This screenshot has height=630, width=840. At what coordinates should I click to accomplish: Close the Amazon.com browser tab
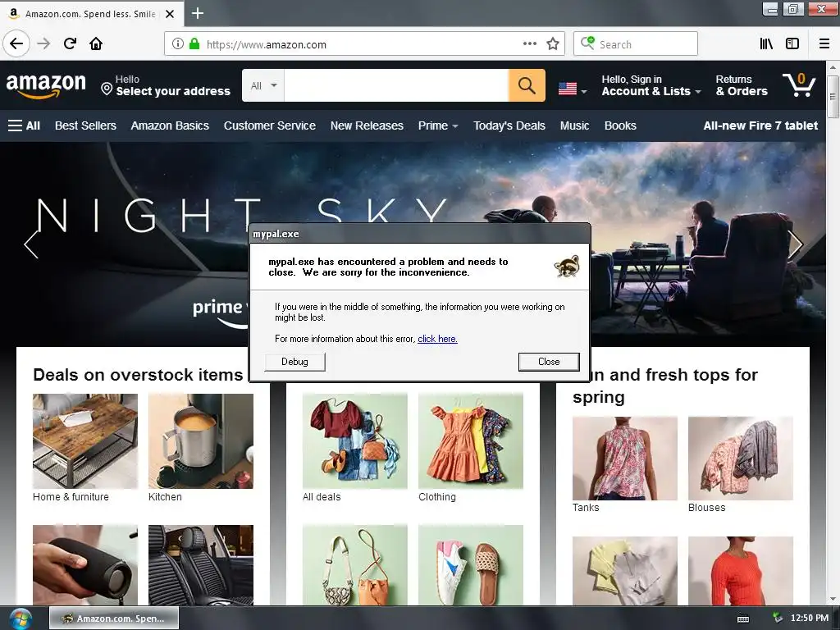click(x=170, y=14)
